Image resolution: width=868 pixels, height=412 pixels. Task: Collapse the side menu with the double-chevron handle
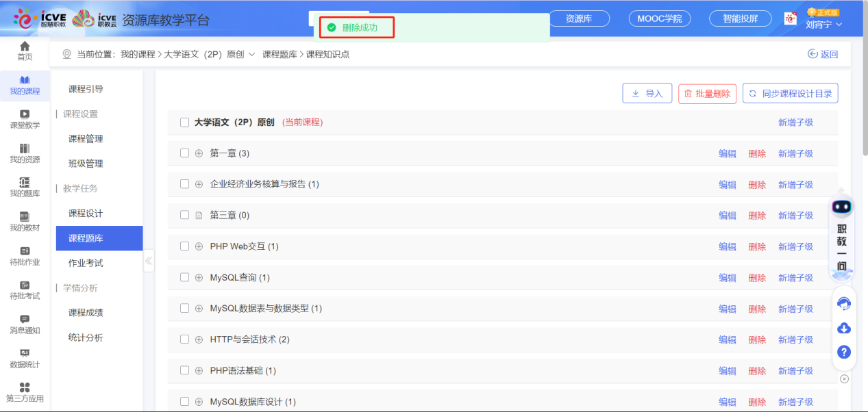pyautogui.click(x=149, y=261)
